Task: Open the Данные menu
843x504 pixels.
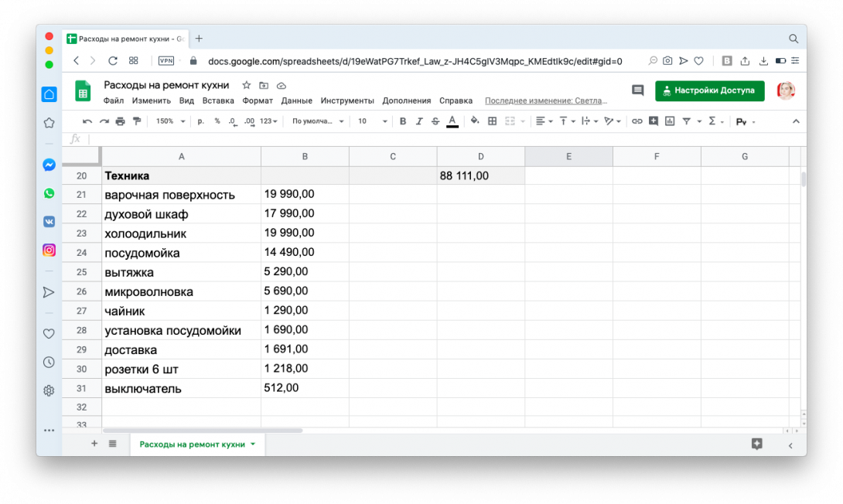Action: pyautogui.click(x=296, y=100)
